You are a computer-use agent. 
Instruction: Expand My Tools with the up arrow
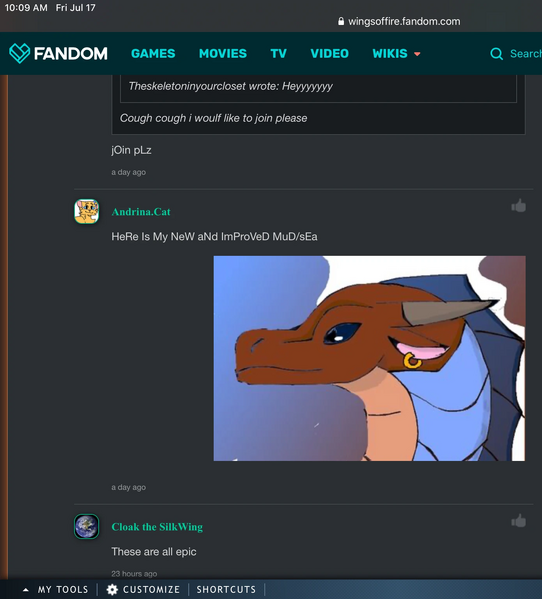click(26, 590)
